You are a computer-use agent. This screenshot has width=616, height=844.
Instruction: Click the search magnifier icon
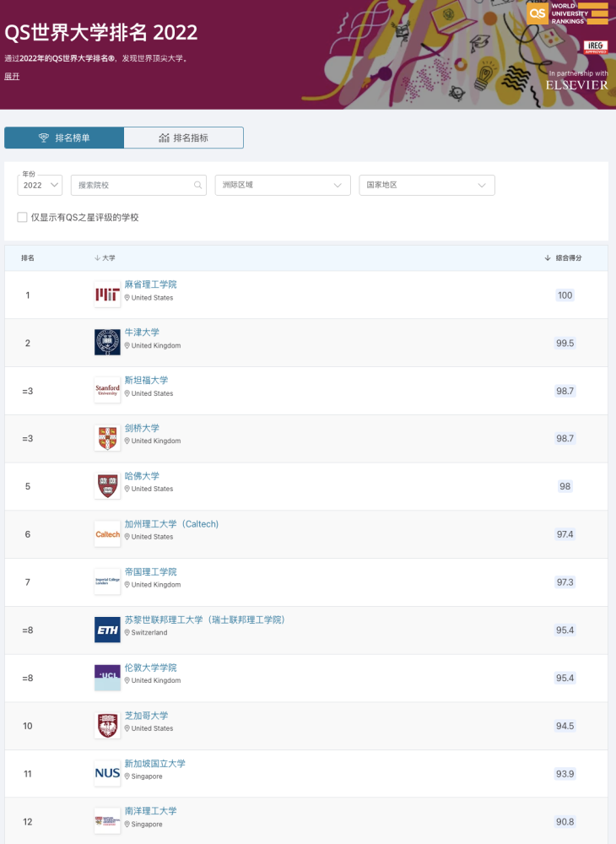coord(198,185)
